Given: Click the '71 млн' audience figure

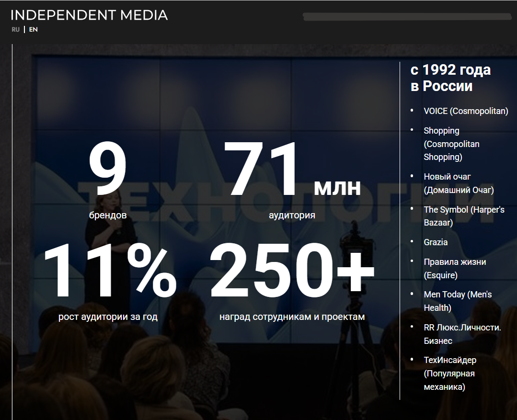Looking at the screenshot, I should [292, 169].
